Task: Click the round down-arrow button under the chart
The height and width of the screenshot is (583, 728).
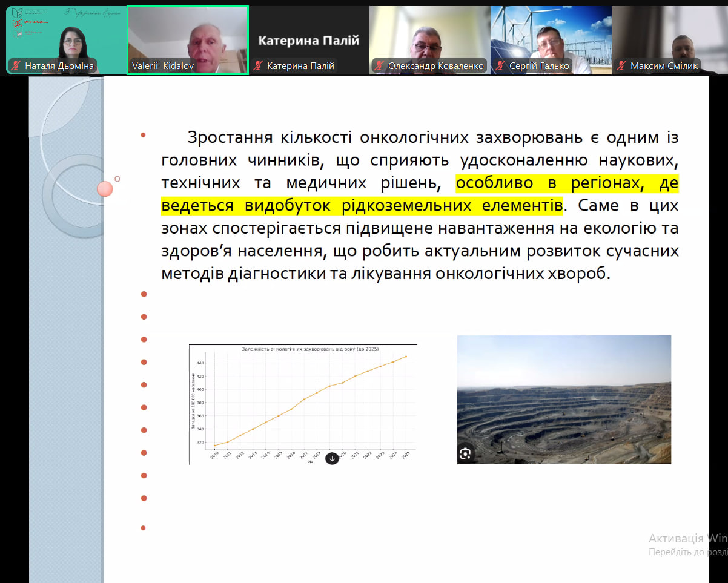Action: 332,458
